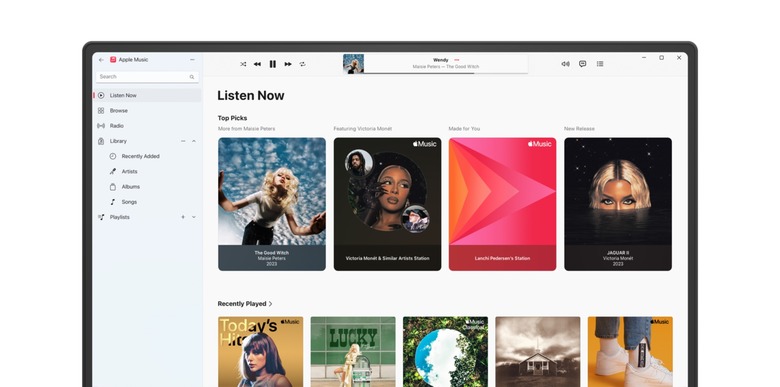This screenshot has height=387, width=780.
Task: Close the Apple Music window
Action: point(679,58)
